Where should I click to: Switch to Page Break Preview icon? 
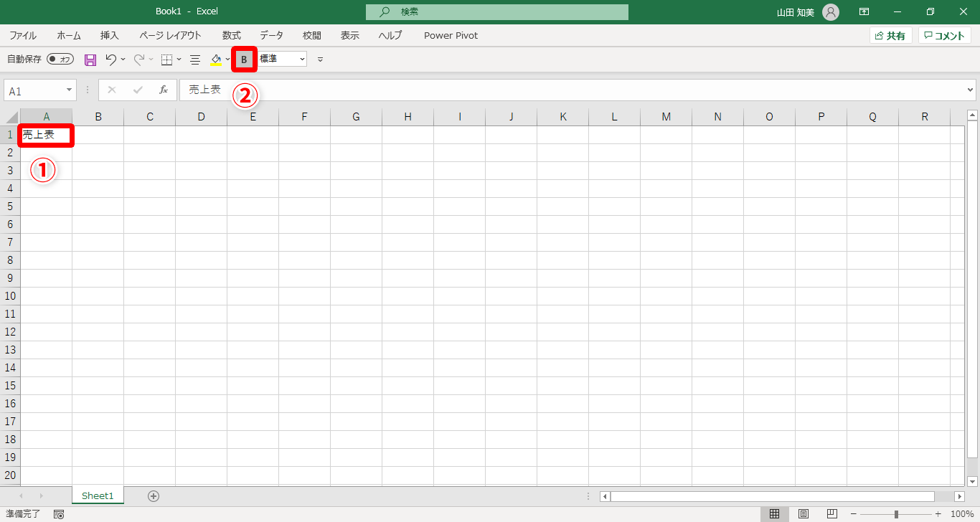pyautogui.click(x=831, y=514)
